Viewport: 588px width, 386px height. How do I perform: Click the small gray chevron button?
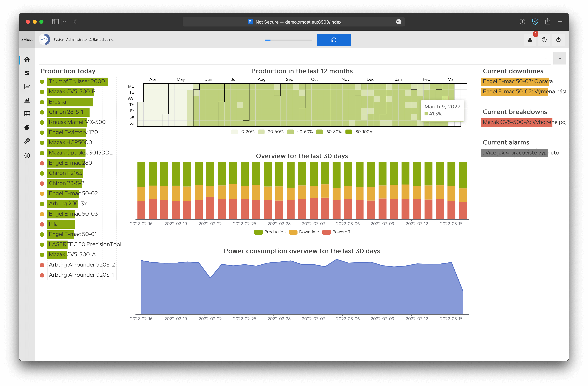click(560, 59)
